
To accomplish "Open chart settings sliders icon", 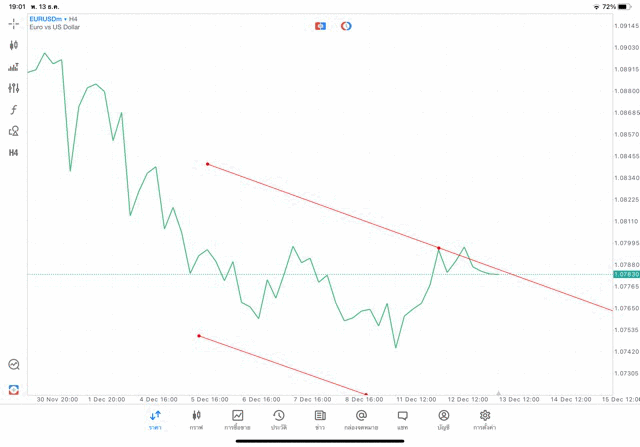I will (x=14, y=88).
